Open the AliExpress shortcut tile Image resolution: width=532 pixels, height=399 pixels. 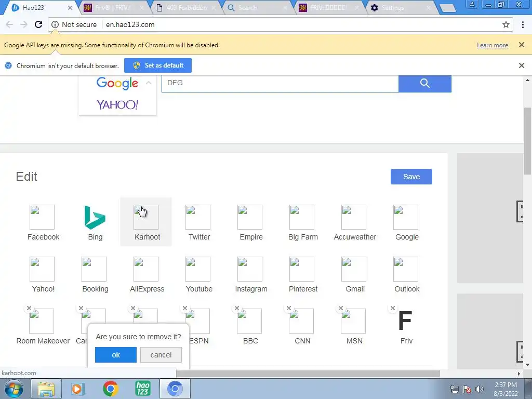147,274
